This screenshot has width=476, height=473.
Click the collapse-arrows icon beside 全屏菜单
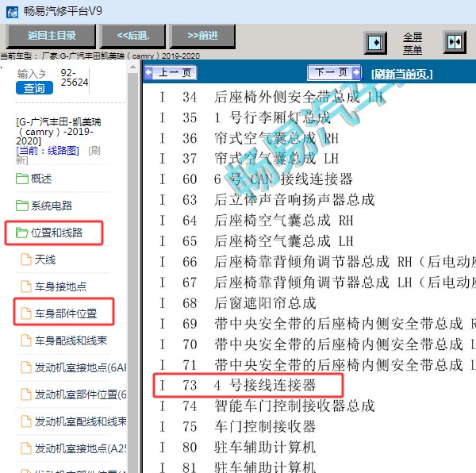455,42
